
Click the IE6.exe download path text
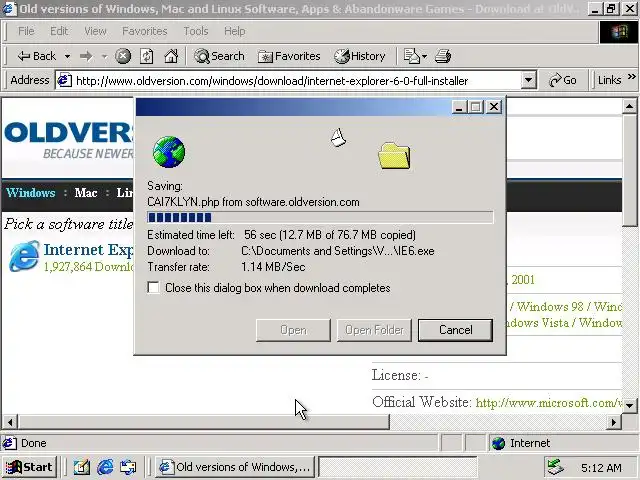click(338, 251)
